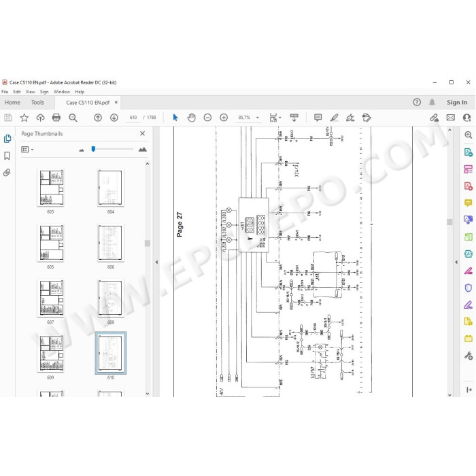Expand the zoom level 85,7% dropdown
Image resolution: width=476 pixels, height=476 pixels.
tap(258, 118)
